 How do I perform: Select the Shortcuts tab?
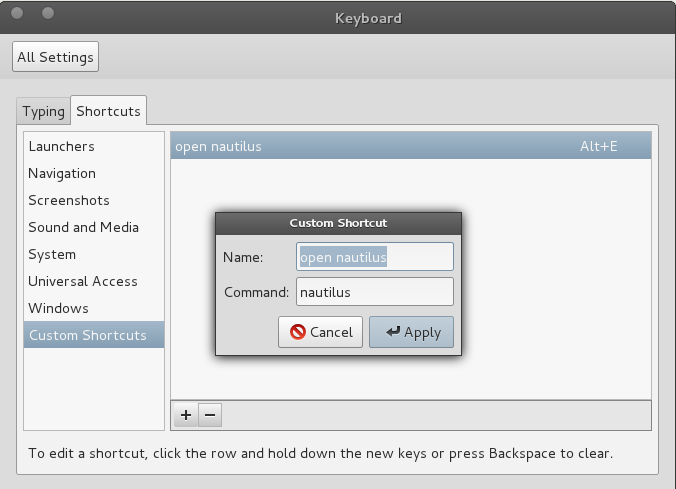(x=108, y=111)
